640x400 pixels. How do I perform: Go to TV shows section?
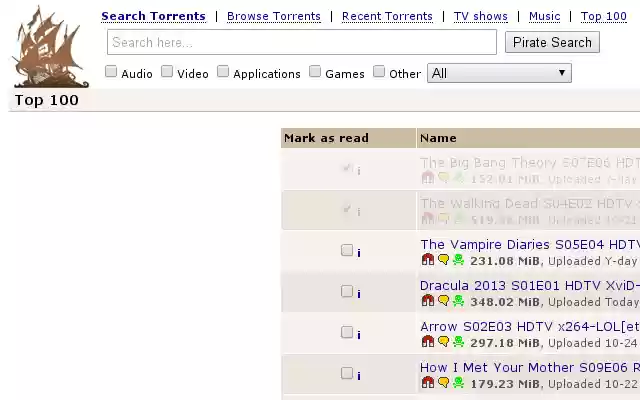pos(481,16)
